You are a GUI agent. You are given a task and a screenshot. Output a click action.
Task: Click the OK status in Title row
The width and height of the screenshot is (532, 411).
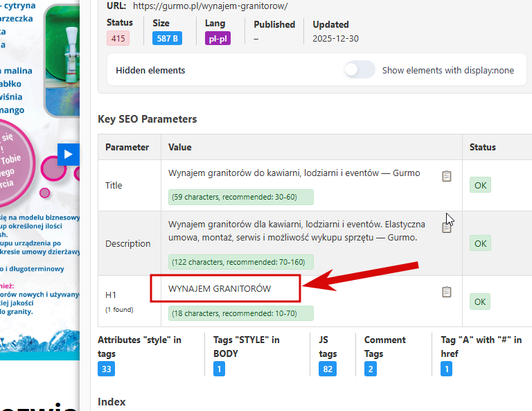pyautogui.click(x=480, y=185)
